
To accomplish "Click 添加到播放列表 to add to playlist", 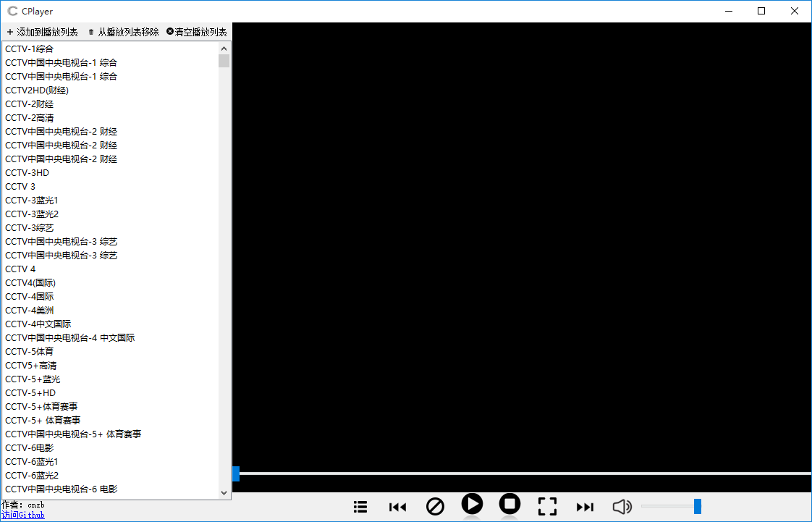I will [42, 32].
